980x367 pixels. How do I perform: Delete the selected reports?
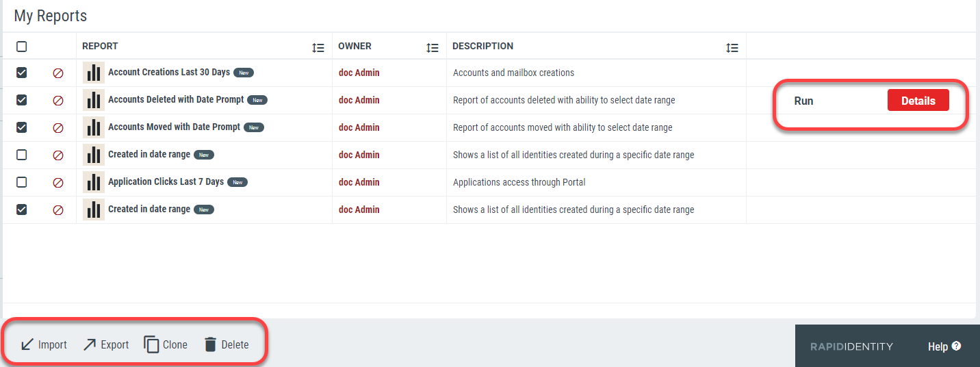227,344
